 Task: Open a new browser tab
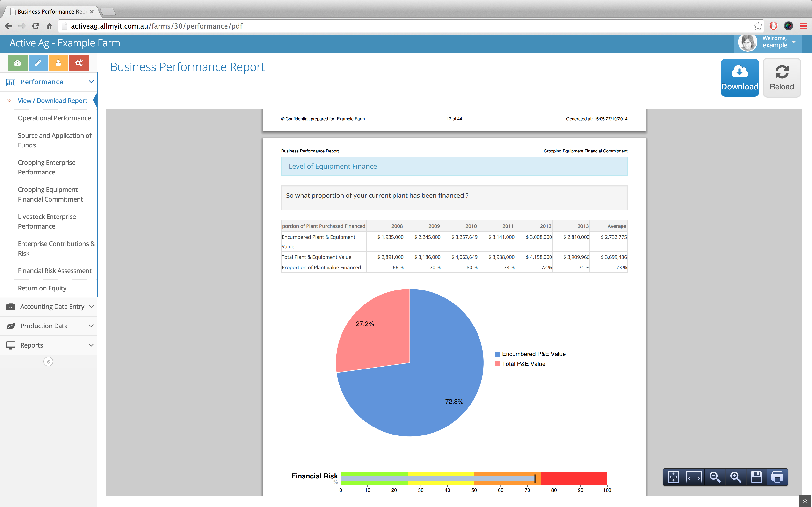(x=108, y=12)
